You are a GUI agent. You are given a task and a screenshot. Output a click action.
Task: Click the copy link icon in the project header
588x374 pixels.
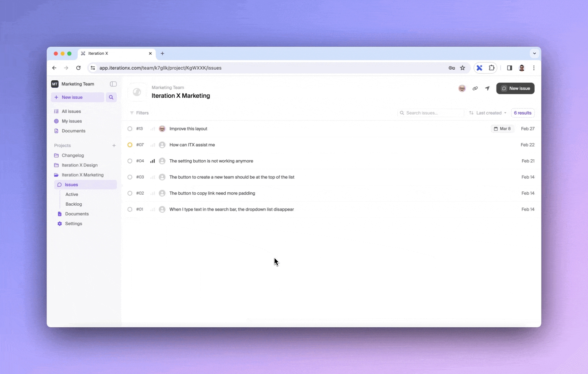(475, 88)
